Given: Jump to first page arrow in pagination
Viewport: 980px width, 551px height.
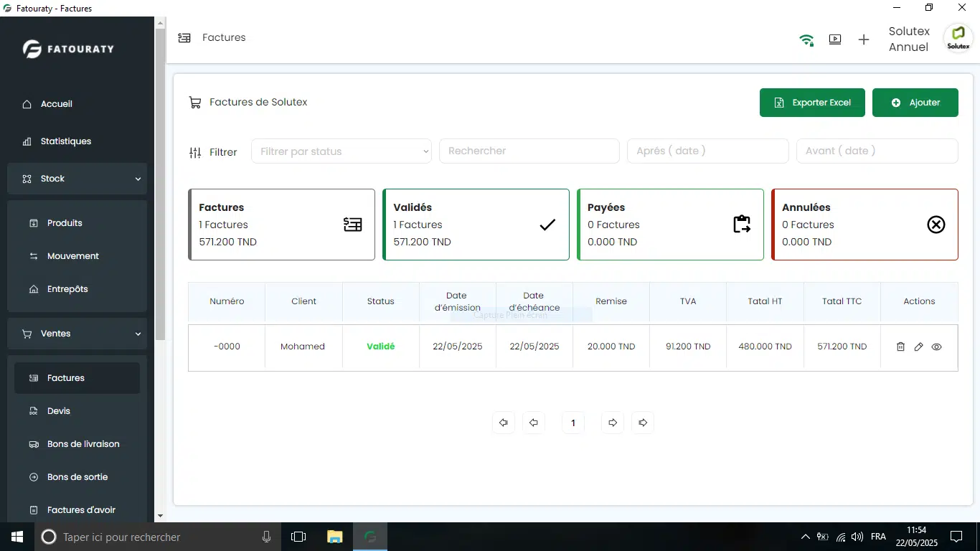Looking at the screenshot, I should (x=503, y=423).
